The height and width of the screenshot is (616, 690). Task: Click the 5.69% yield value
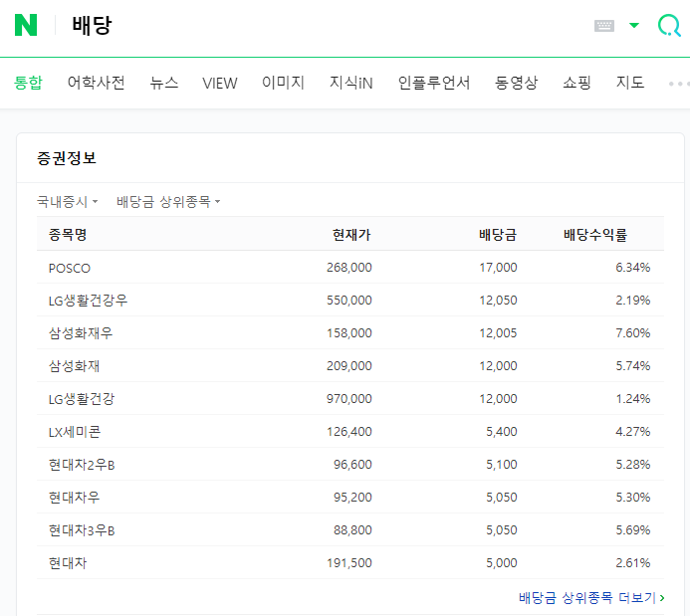tap(633, 530)
